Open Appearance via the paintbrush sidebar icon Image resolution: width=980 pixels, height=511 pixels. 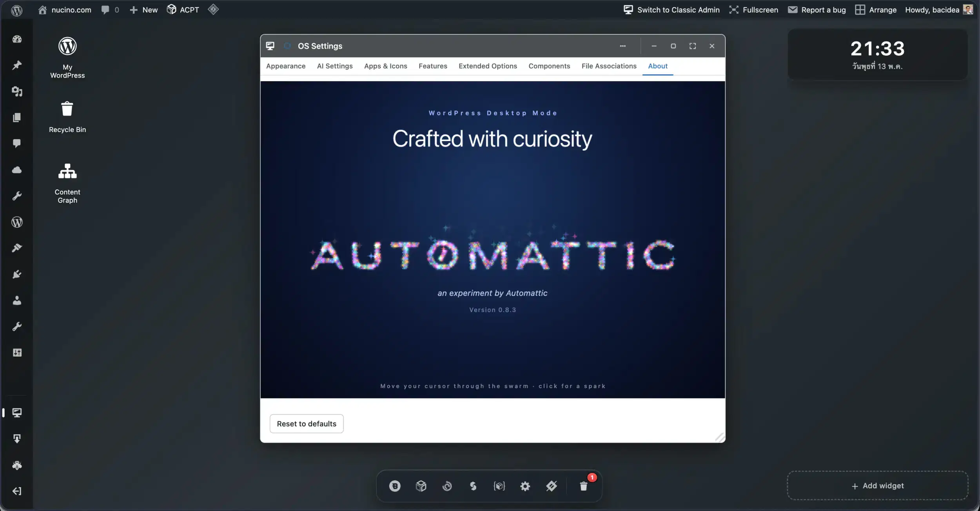17,248
